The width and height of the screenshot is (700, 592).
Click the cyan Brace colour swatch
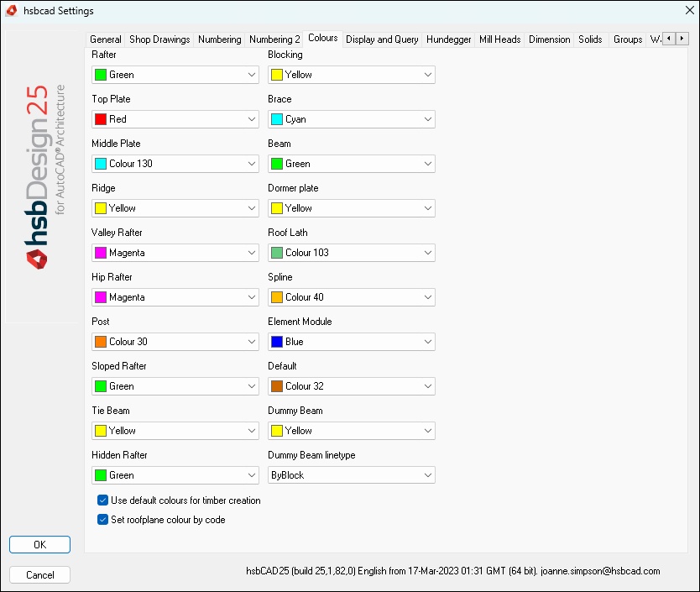tap(277, 119)
